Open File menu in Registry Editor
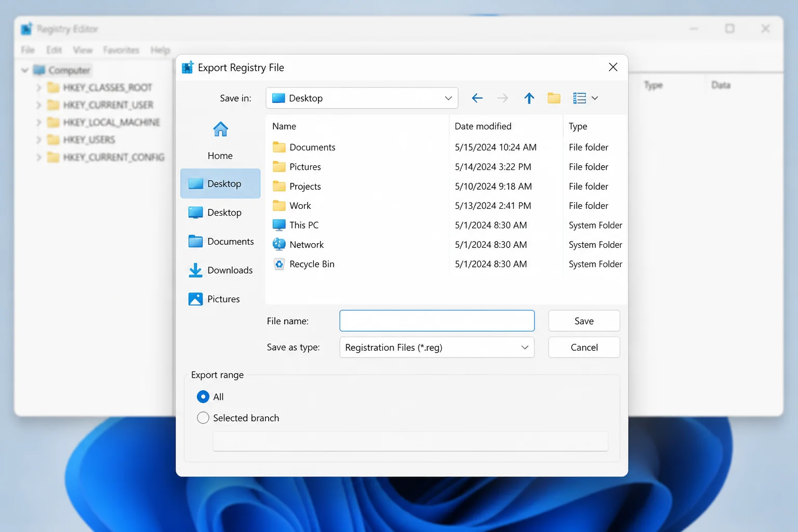The height and width of the screenshot is (532, 798). 28,50
